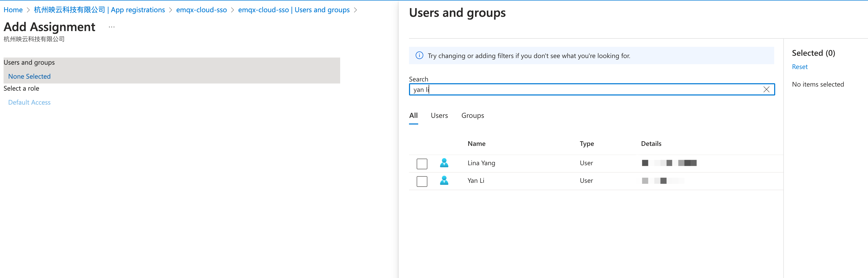
Task: Switch to the Groups tab
Action: pyautogui.click(x=473, y=115)
